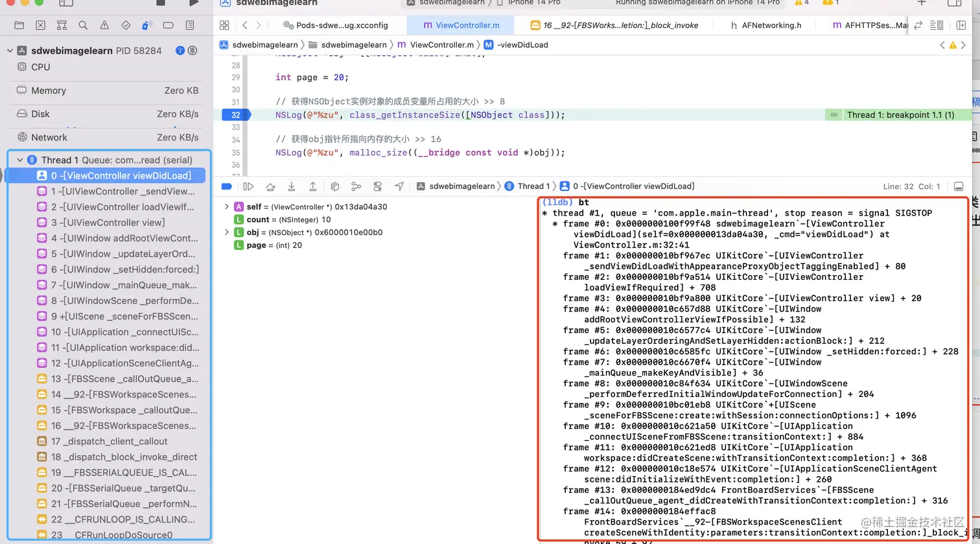
Task: Click the Step Over debug icon
Action: click(x=270, y=187)
